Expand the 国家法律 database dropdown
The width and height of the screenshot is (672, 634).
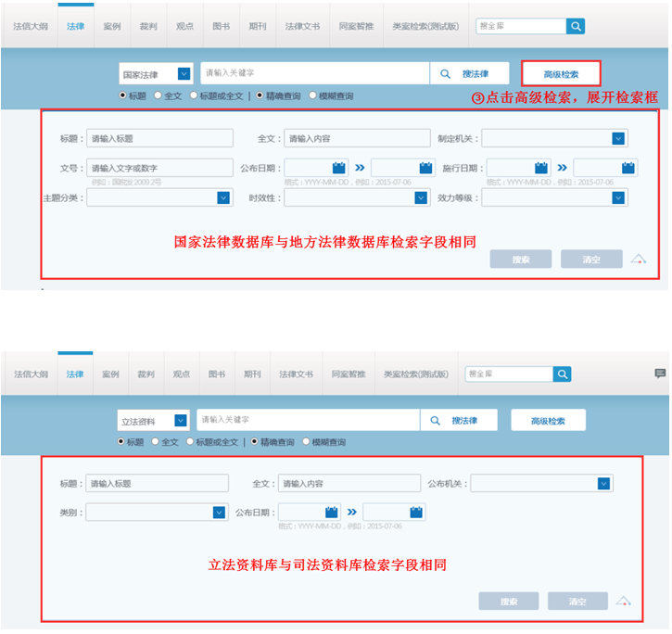pyautogui.click(x=184, y=74)
